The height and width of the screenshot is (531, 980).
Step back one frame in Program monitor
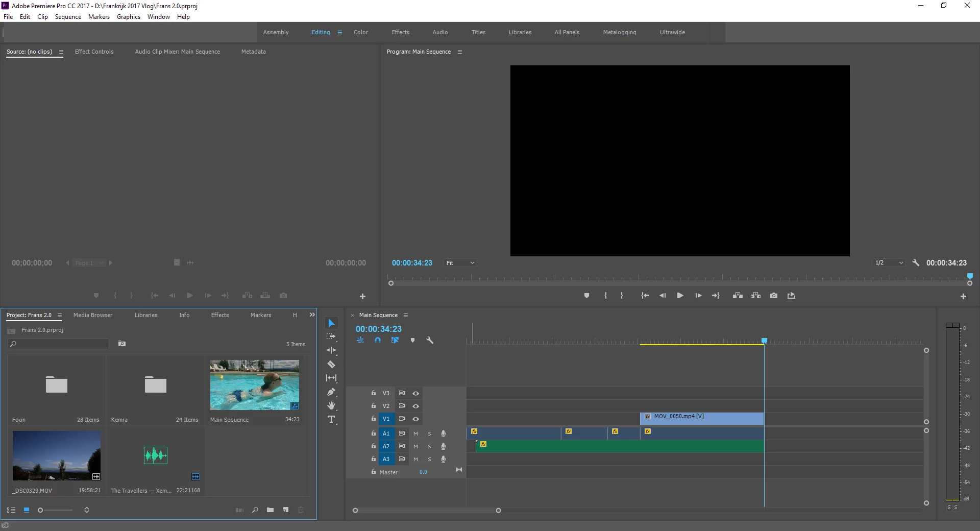[663, 296]
